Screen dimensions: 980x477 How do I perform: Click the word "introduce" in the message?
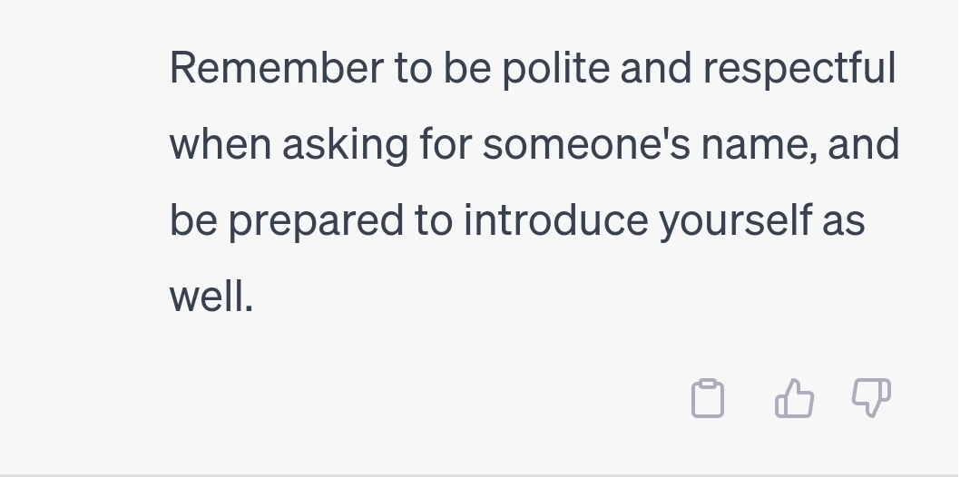(x=555, y=220)
